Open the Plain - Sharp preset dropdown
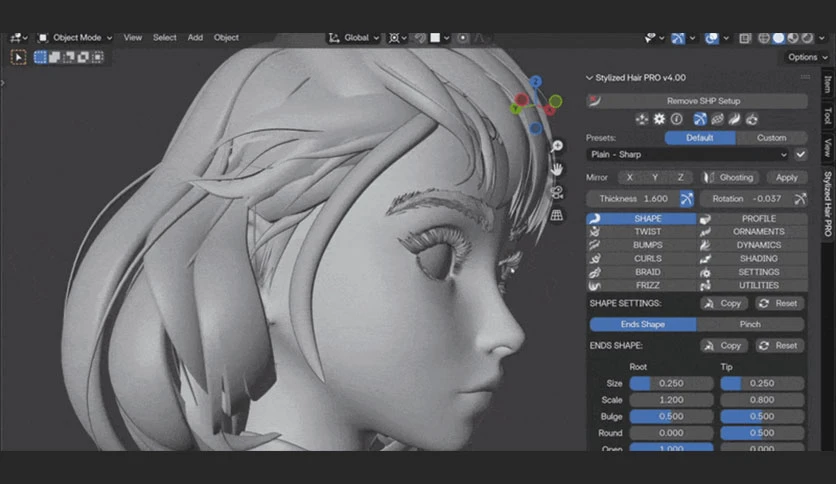 pyautogui.click(x=688, y=155)
